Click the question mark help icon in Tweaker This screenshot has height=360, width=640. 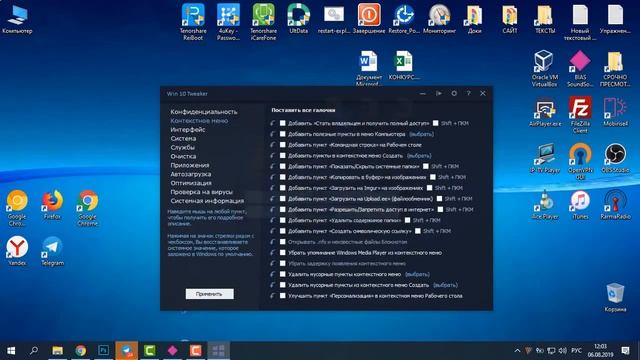pos(469,93)
